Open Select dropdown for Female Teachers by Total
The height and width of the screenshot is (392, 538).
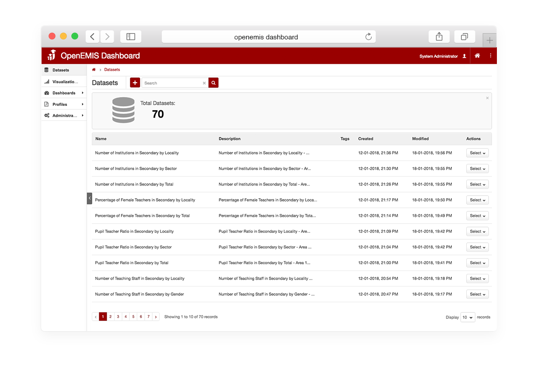pyautogui.click(x=478, y=216)
